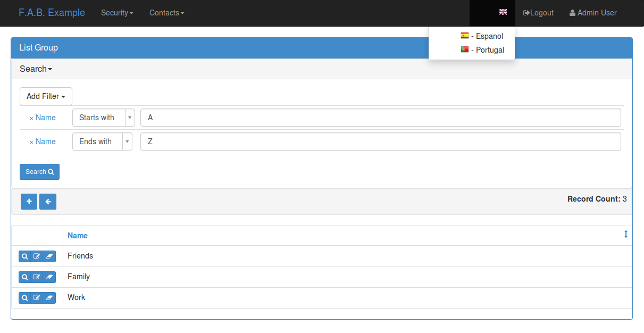
Task: Go back using the left arrow icon
Action: pyautogui.click(x=48, y=202)
